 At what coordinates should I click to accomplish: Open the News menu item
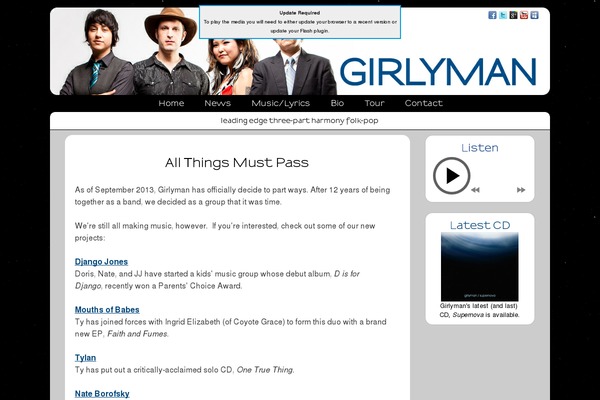[x=217, y=103]
